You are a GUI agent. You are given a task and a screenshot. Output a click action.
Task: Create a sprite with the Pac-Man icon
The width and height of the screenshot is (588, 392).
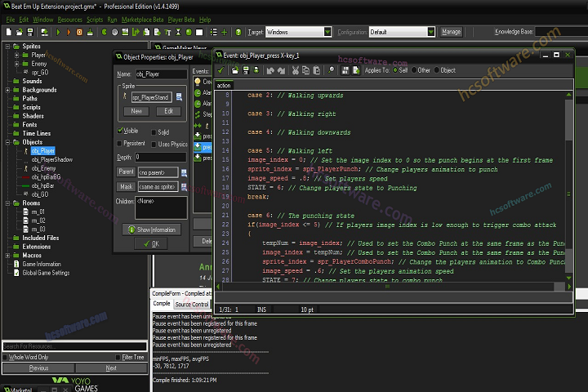click(104, 33)
